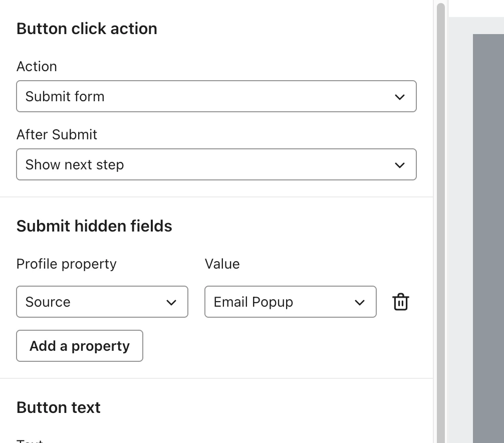Click the Action field label
The width and height of the screenshot is (504, 443).
(37, 67)
